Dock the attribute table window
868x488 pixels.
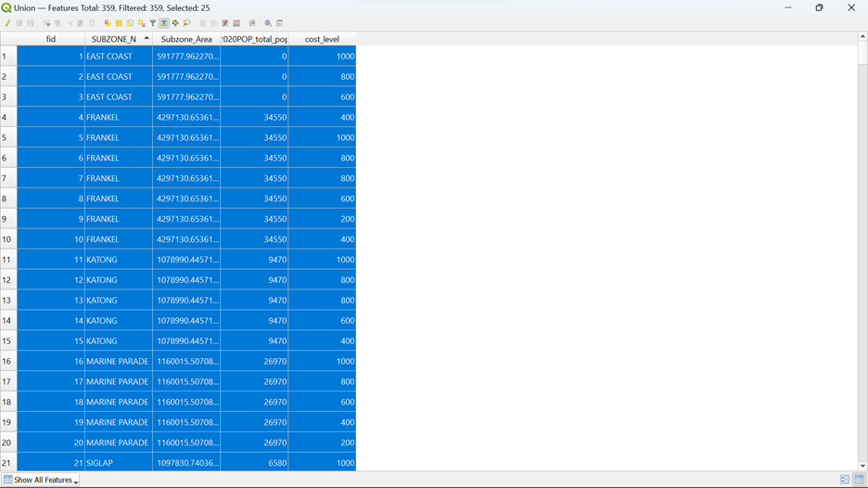pos(280,23)
